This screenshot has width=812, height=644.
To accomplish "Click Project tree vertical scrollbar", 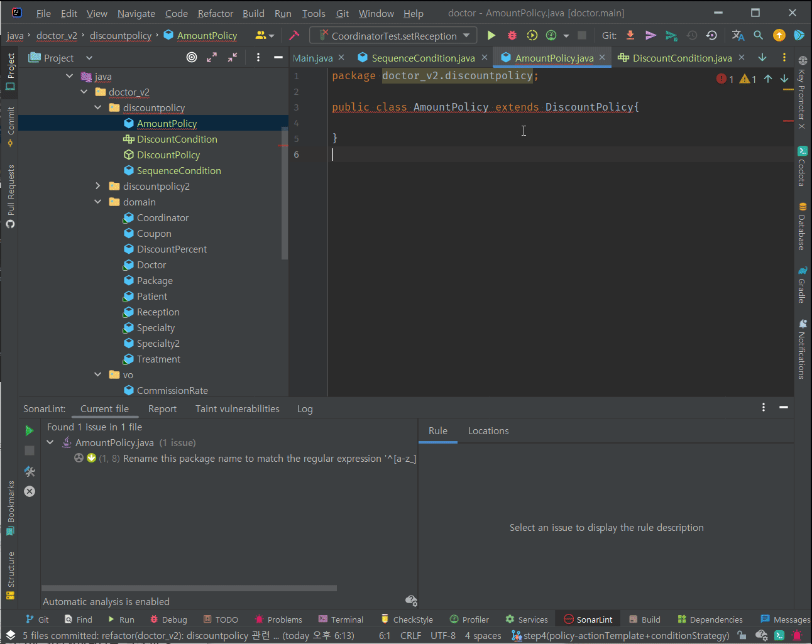I will tap(285, 194).
